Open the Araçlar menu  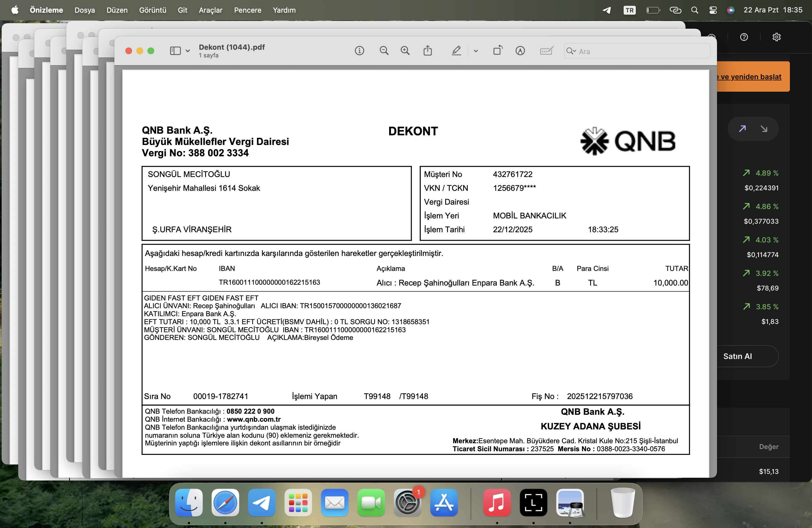pos(210,10)
